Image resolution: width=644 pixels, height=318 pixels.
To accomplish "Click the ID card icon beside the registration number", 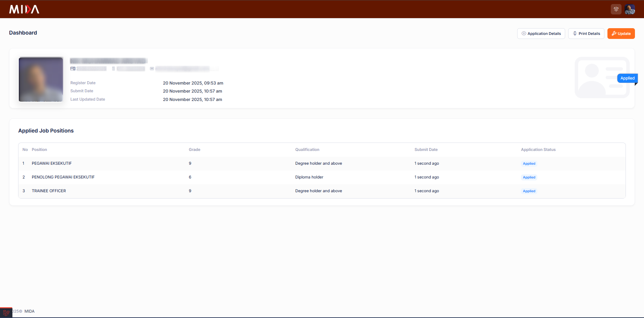I will pos(73,68).
